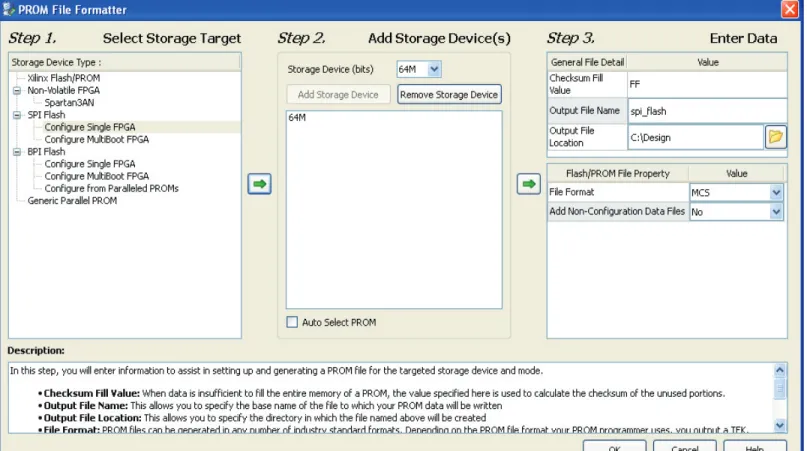Click the description scrollbar thumb
Image resolution: width=807 pixels, height=451 pixels.
click(780, 388)
